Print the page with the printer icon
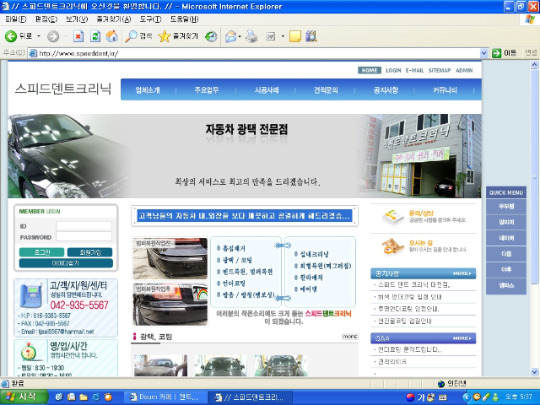Image resolution: width=540 pixels, height=405 pixels. click(251, 36)
